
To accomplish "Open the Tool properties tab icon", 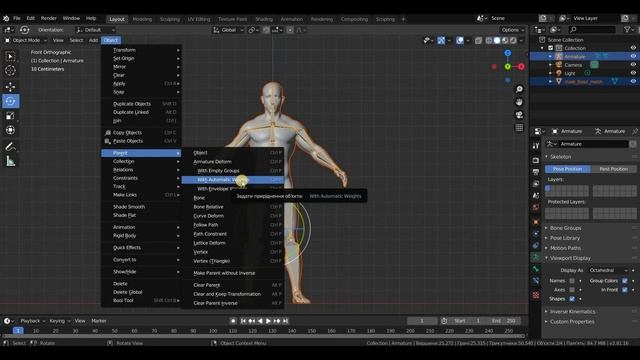I will [x=536, y=146].
